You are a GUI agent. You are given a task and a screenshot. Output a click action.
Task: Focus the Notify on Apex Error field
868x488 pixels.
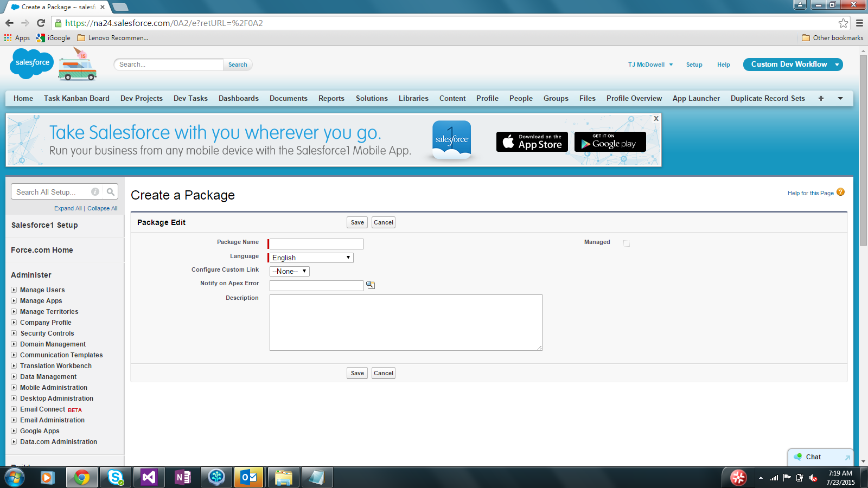[316, 285]
